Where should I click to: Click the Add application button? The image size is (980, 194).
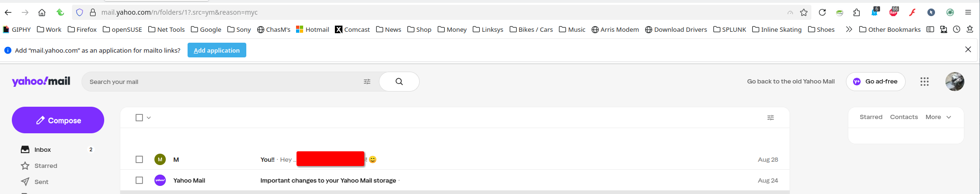pos(216,50)
